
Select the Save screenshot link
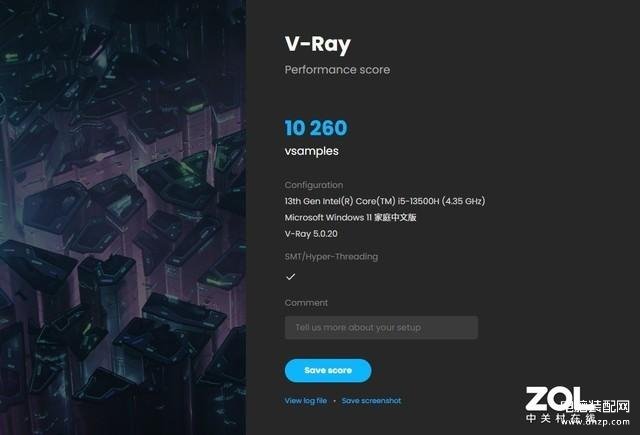pyautogui.click(x=371, y=401)
